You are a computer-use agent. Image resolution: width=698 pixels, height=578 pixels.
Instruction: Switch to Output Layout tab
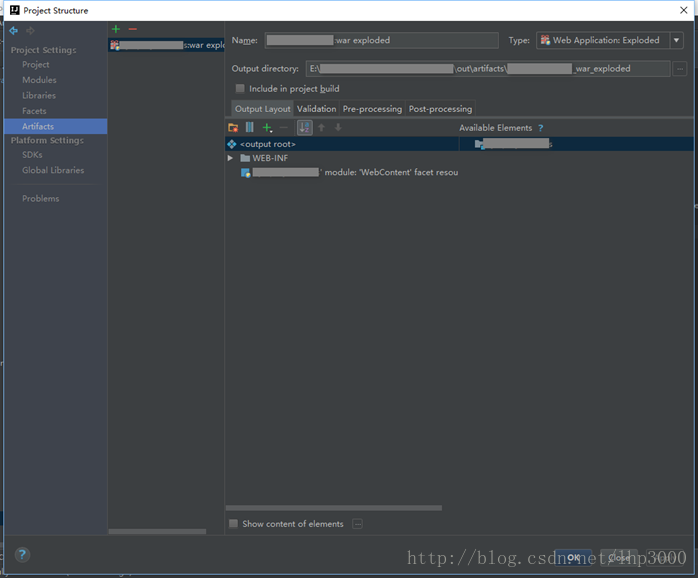tap(263, 109)
